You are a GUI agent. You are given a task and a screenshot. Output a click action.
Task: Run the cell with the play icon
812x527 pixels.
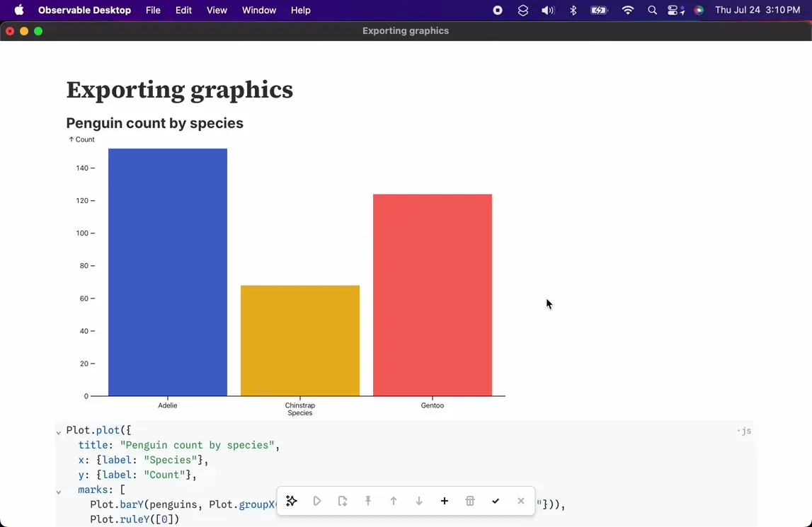click(x=317, y=501)
